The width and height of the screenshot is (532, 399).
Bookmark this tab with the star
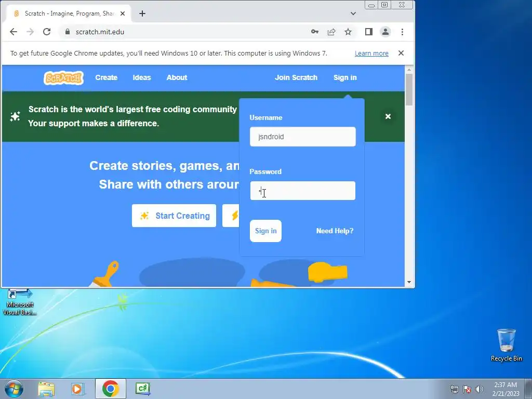(348, 32)
